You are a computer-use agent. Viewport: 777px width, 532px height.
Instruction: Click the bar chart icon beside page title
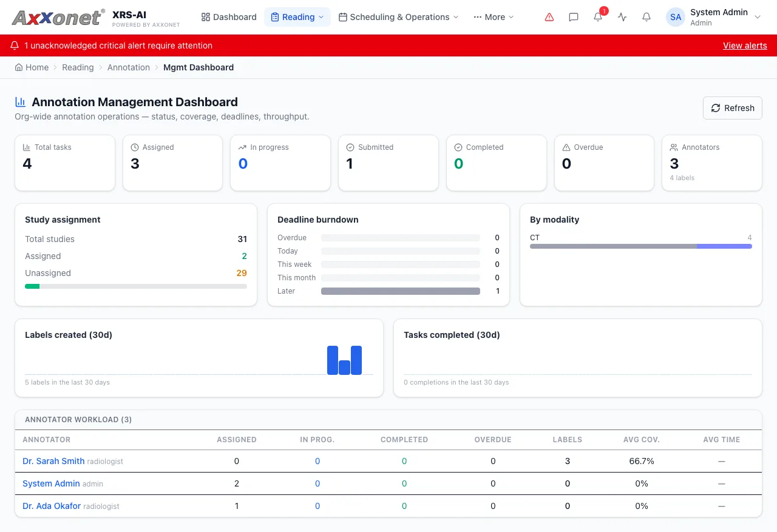click(20, 102)
